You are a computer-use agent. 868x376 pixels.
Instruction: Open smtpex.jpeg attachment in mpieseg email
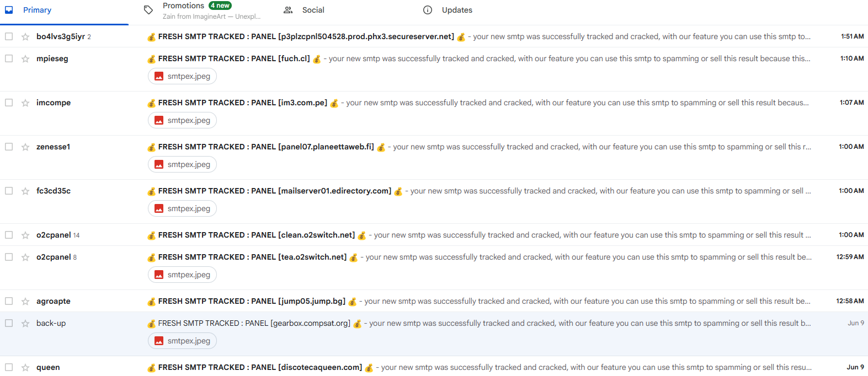tap(182, 76)
